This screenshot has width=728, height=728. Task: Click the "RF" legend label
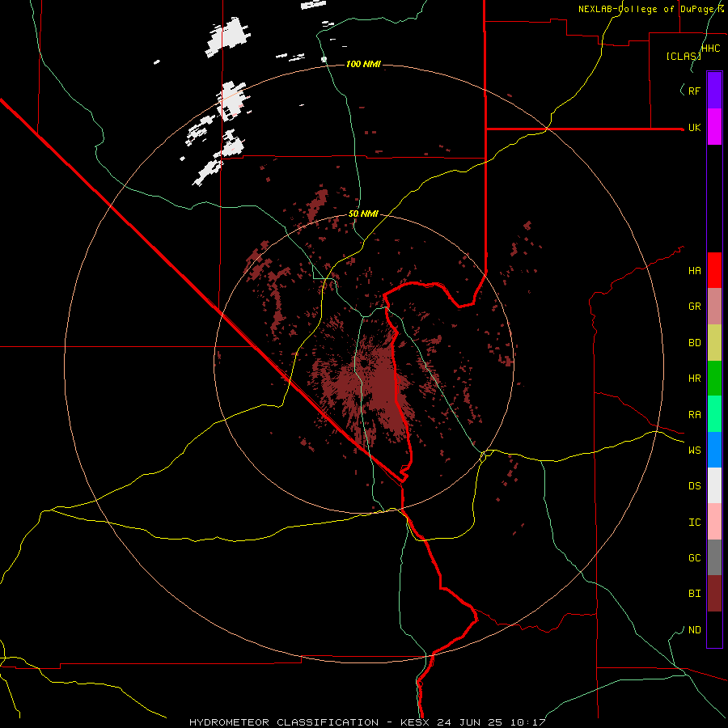pyautogui.click(x=694, y=91)
